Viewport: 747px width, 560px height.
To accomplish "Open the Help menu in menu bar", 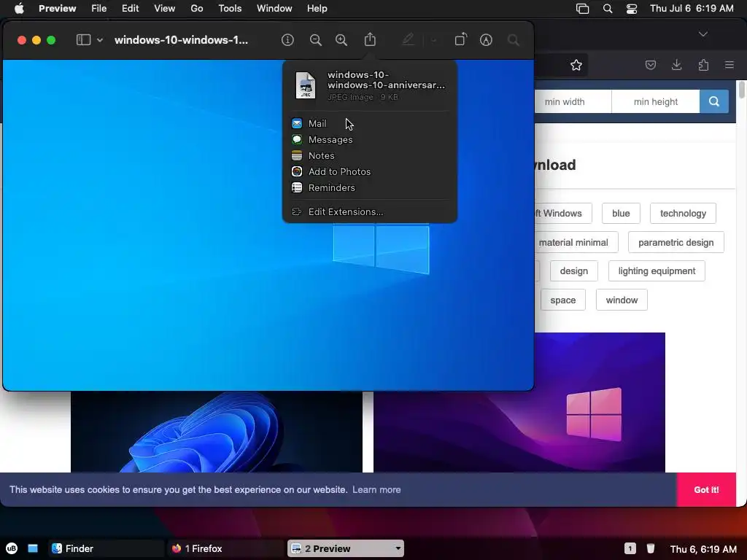I will point(317,8).
